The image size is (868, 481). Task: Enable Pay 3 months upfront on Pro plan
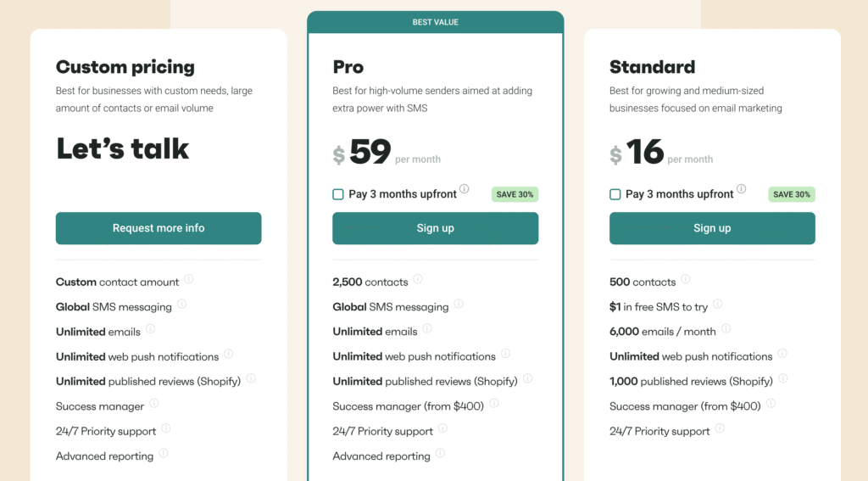point(338,194)
